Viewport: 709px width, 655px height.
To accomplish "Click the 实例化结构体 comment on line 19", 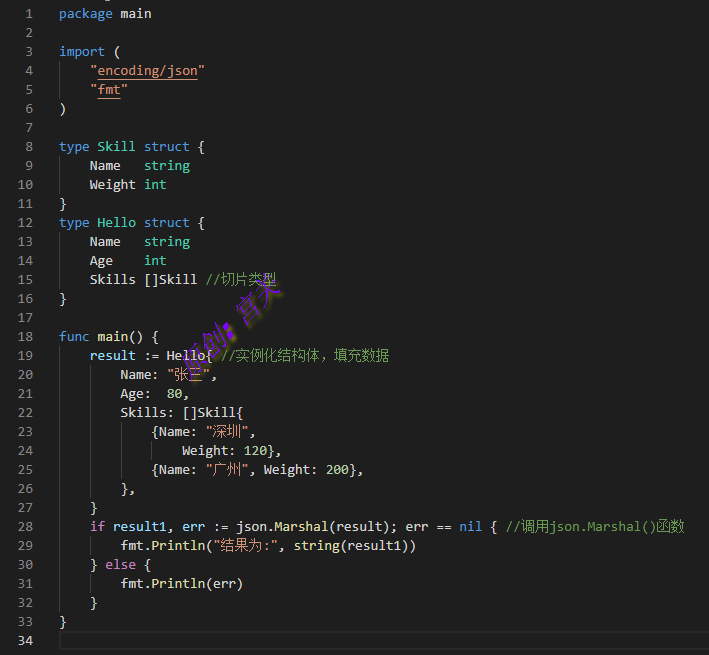I will point(305,356).
